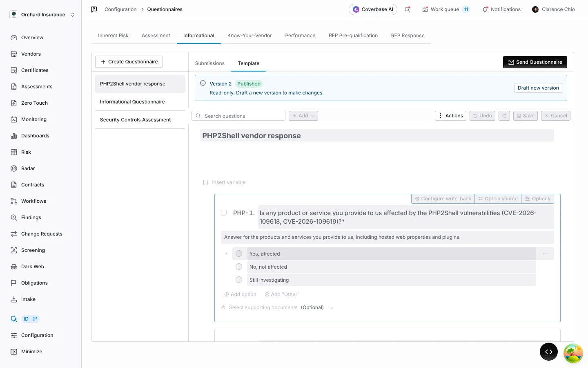The height and width of the screenshot is (368, 588).
Task: Click Insert variable
Action: coord(224,182)
